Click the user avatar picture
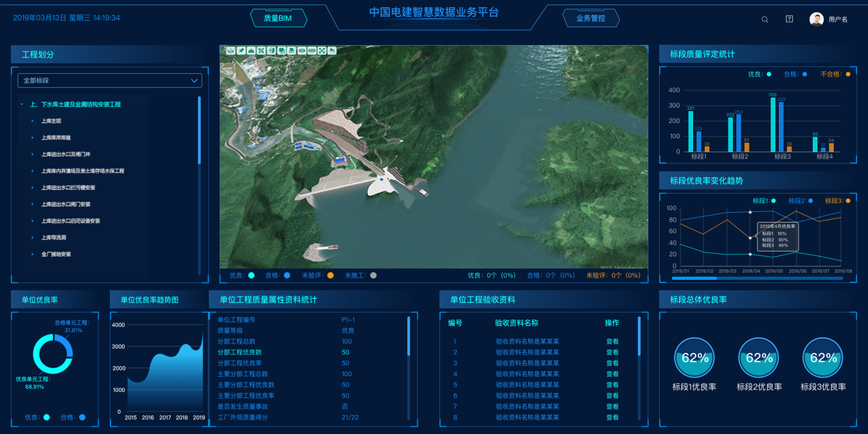This screenshot has height=434, width=868. [x=817, y=19]
